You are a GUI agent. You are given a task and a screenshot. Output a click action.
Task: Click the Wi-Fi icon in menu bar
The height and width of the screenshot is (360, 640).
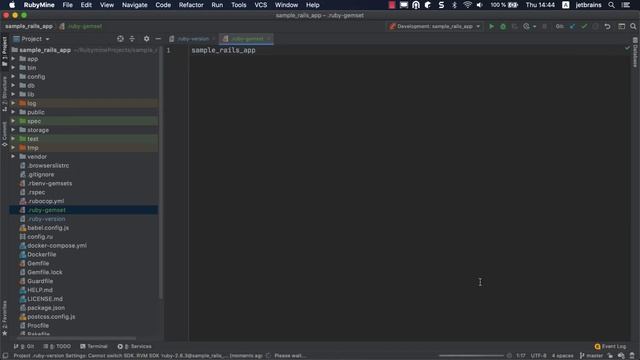467,5
